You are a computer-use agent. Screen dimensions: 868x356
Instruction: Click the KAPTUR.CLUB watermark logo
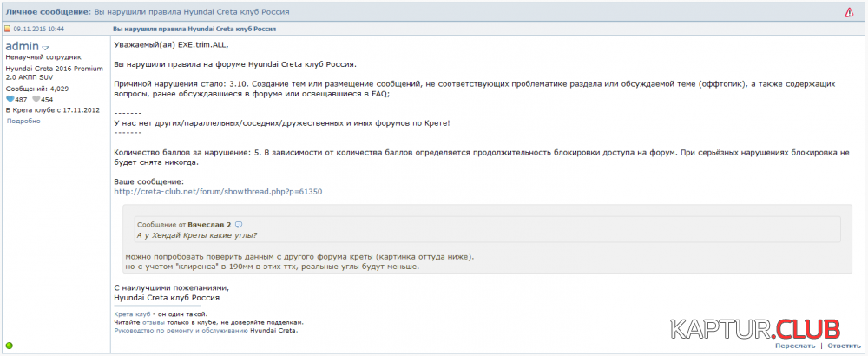click(753, 329)
